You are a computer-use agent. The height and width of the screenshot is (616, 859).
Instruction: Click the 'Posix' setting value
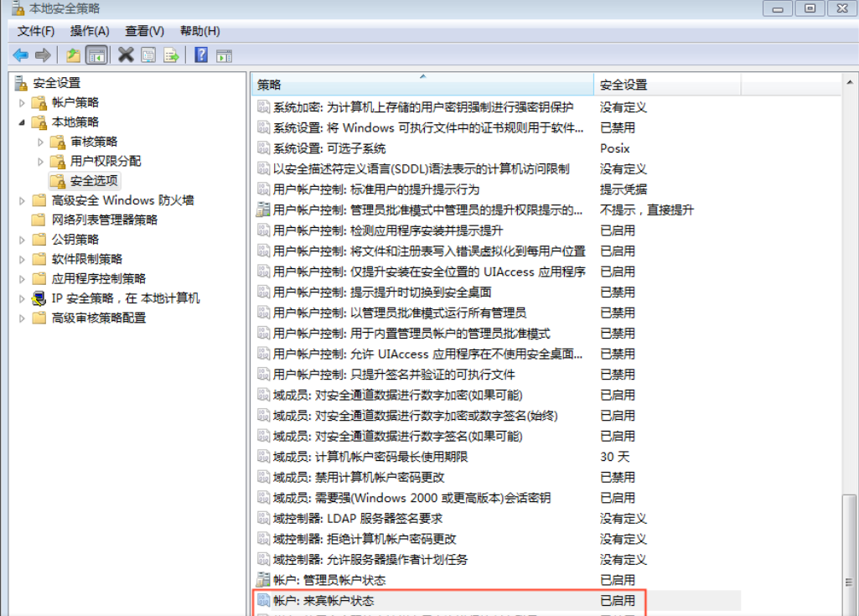click(x=614, y=148)
